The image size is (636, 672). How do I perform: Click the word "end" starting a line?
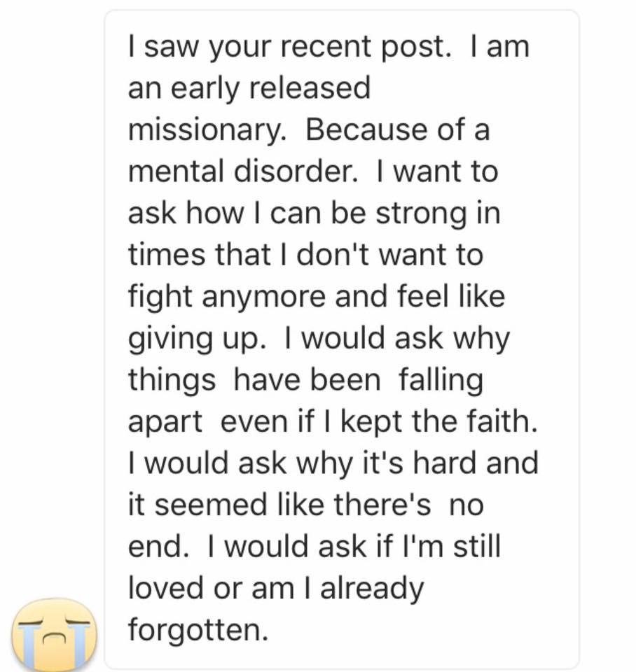[155, 547]
